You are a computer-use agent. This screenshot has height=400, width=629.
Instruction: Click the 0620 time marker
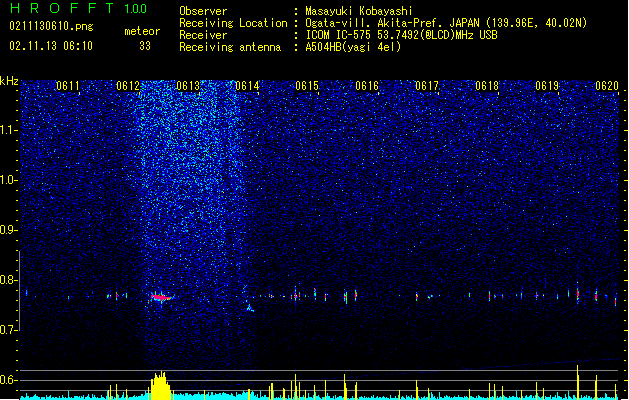[x=607, y=86]
